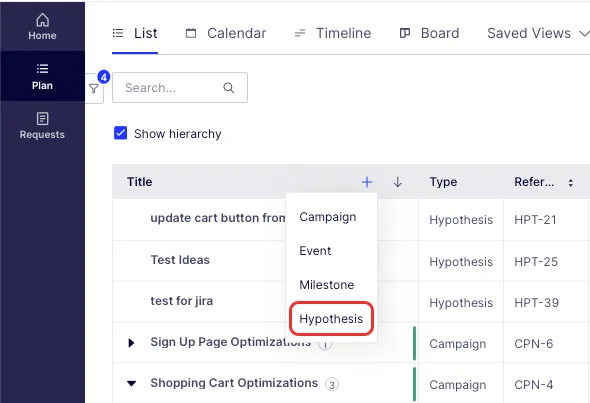This screenshot has height=403, width=590.
Task: Open the Home section in sidebar
Action: tap(42, 26)
